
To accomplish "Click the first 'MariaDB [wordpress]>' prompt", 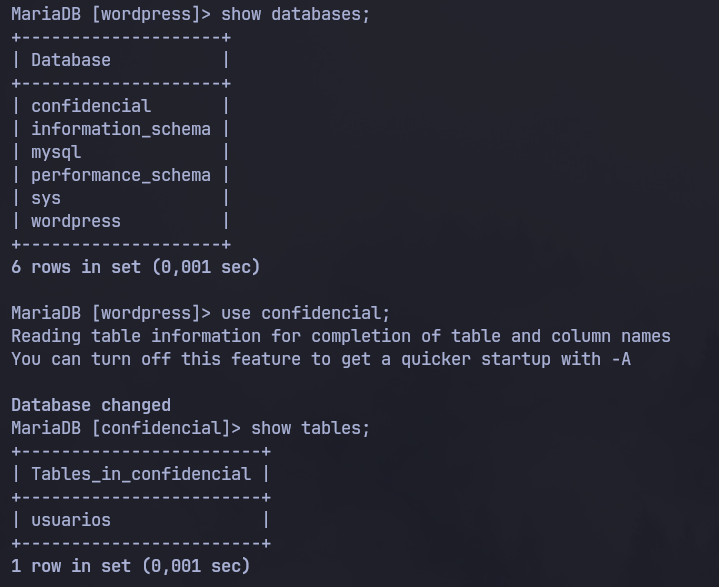I will click(111, 14).
